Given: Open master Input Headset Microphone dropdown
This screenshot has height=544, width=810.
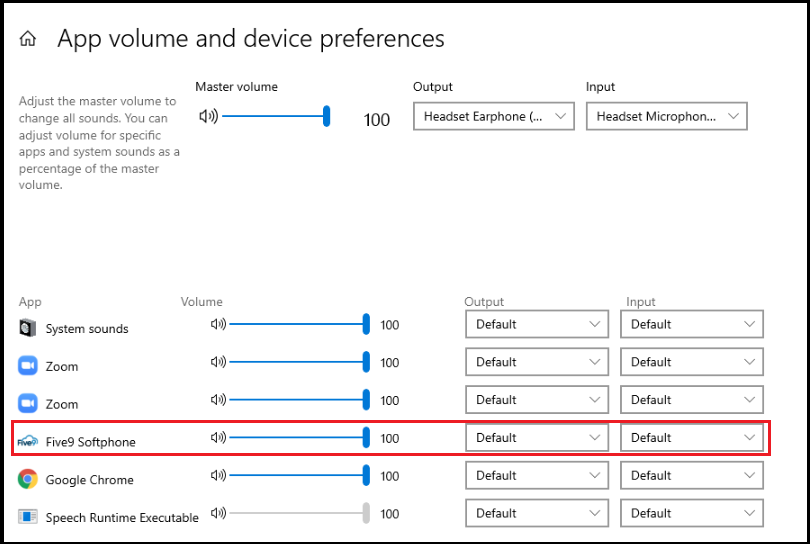Looking at the screenshot, I should point(666,116).
